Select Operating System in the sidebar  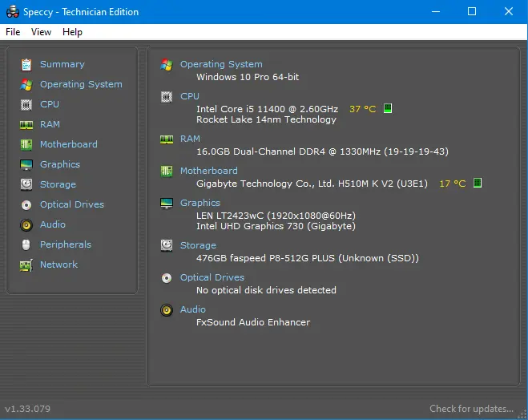(81, 84)
